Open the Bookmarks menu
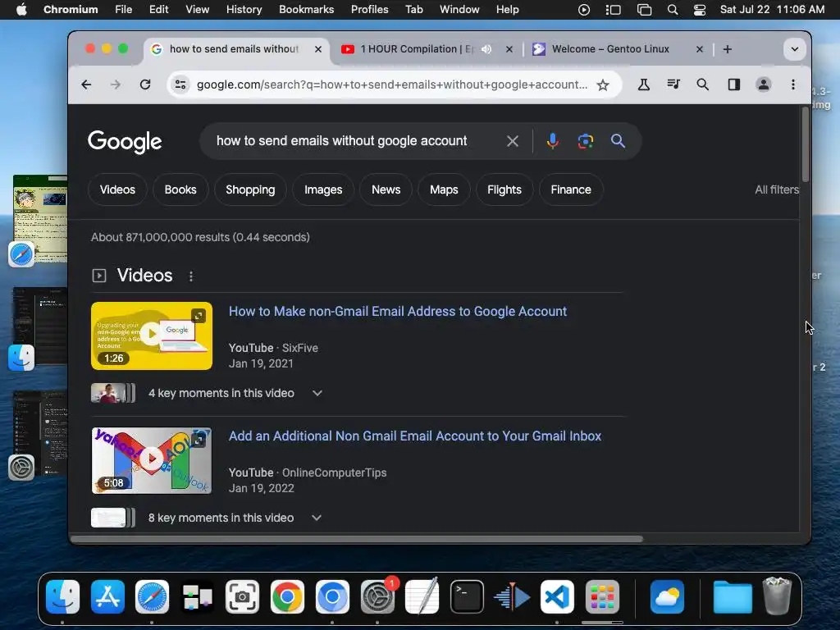 [x=306, y=10]
